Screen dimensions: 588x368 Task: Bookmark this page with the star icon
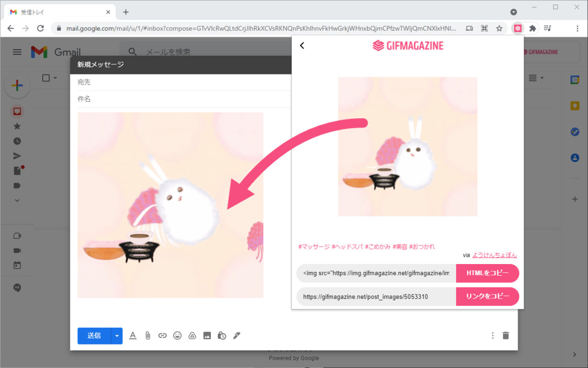tap(499, 28)
